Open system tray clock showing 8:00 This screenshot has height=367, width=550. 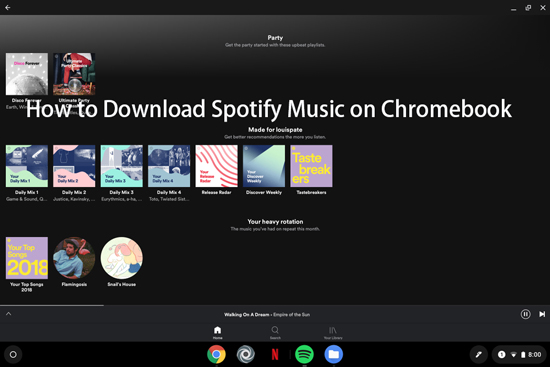pyautogui.click(x=535, y=355)
